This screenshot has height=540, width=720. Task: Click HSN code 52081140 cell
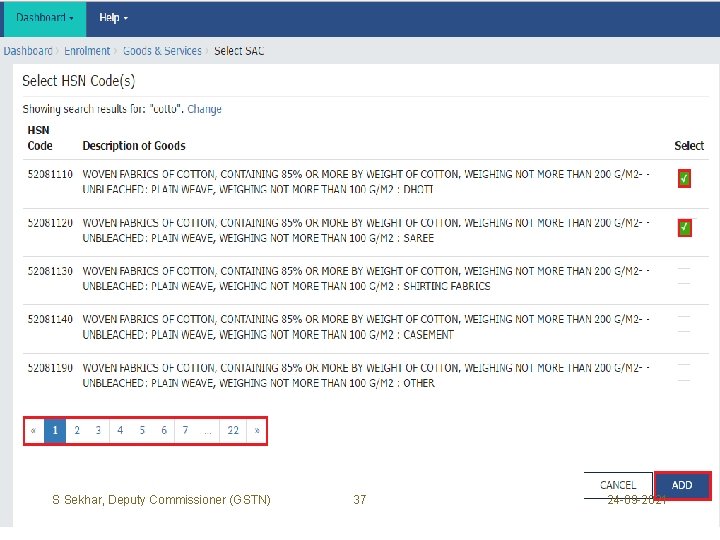coord(50,320)
